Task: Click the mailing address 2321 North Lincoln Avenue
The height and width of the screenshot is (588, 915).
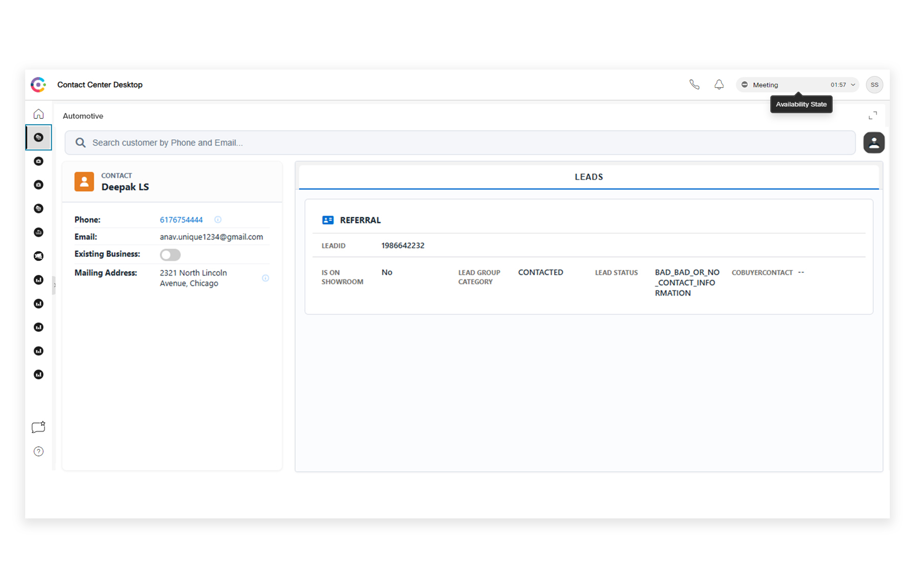Action: [193, 278]
